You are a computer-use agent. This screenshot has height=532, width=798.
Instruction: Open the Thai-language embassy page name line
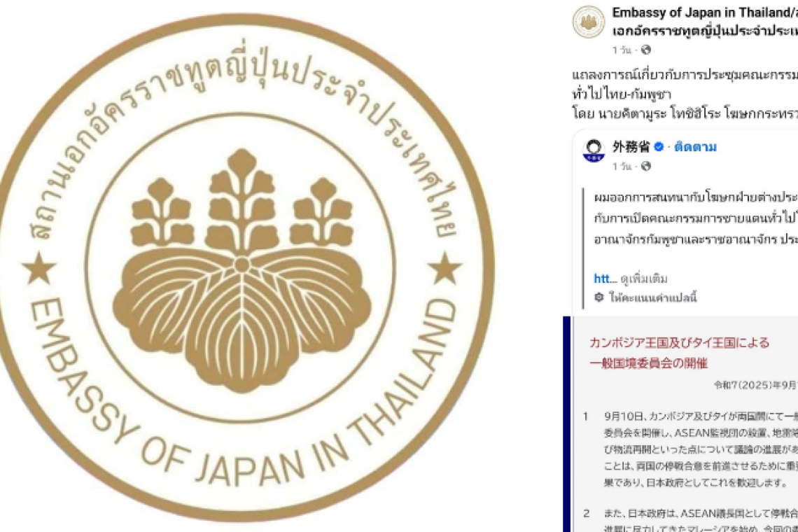(x=705, y=31)
